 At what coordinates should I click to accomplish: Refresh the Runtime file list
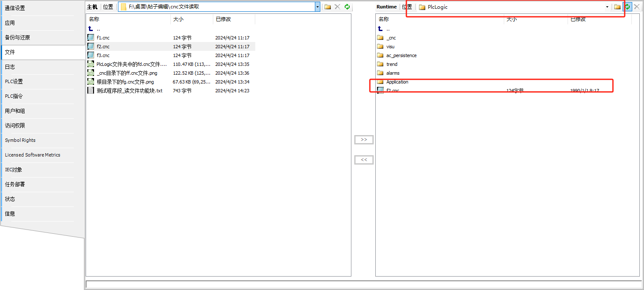tap(627, 7)
